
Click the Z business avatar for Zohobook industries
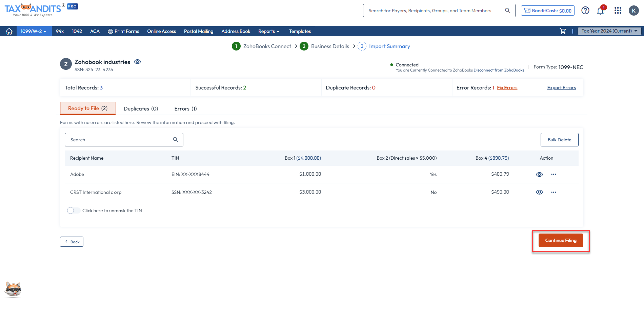pyautogui.click(x=66, y=64)
